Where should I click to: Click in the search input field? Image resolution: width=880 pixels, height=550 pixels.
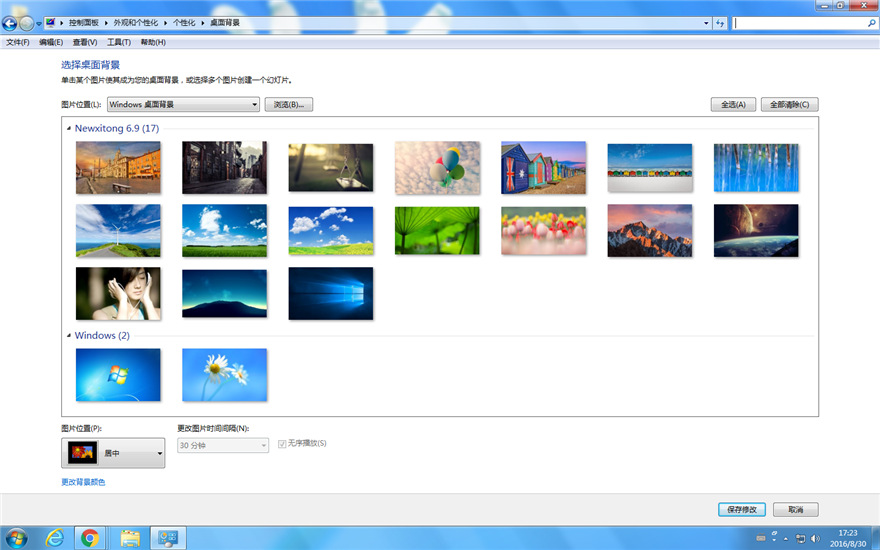click(x=800, y=23)
